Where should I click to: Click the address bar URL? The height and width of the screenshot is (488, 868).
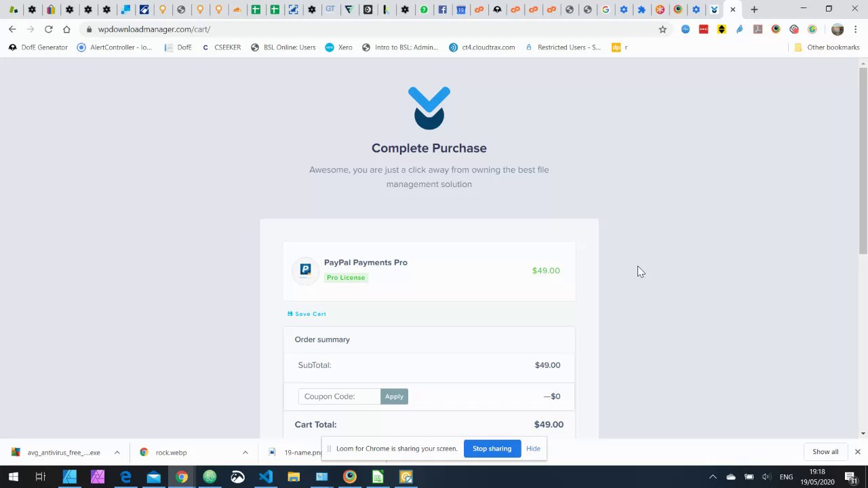[x=154, y=29]
